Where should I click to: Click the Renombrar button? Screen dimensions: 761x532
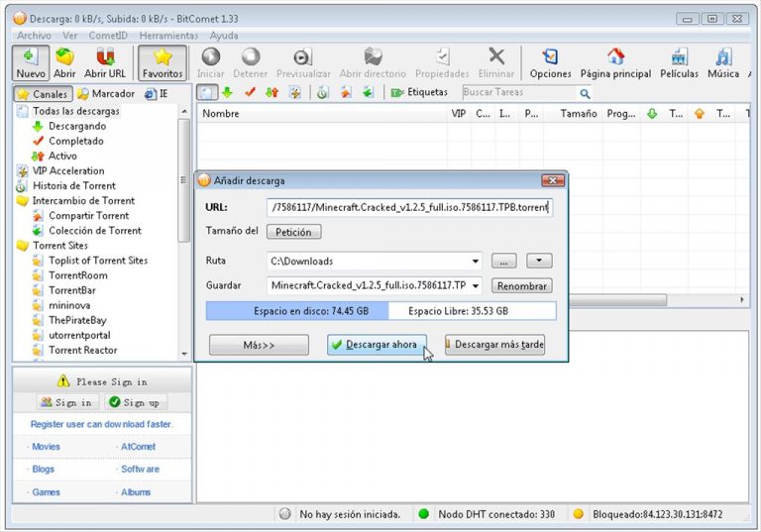[522, 286]
